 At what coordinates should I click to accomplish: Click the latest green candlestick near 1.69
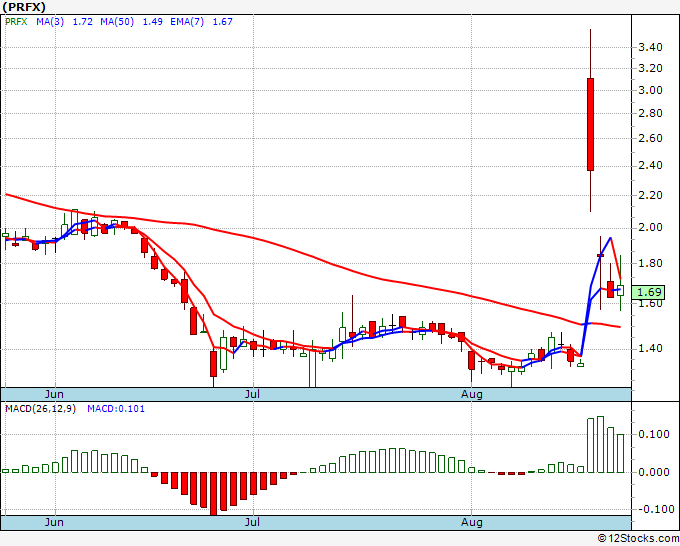point(621,291)
